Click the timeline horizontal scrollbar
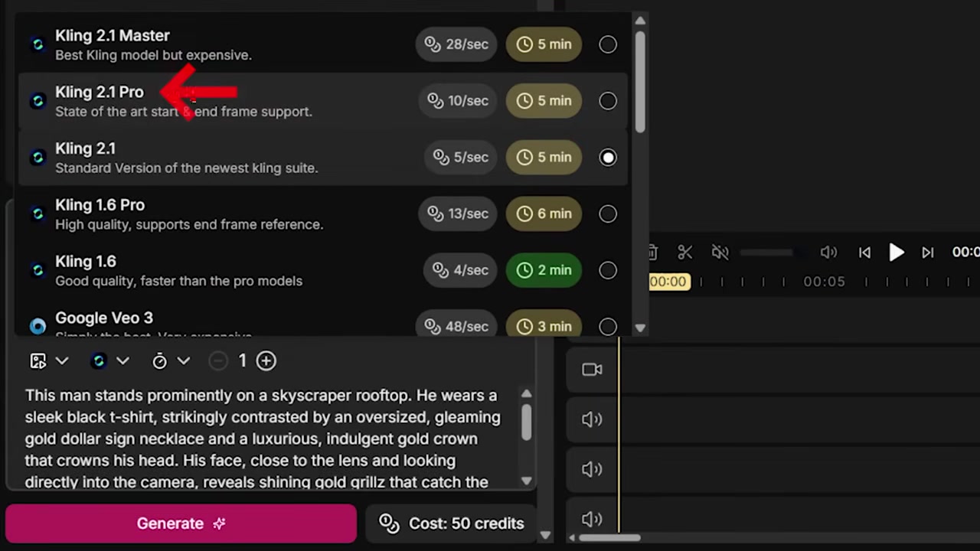980x551 pixels. coord(609,538)
